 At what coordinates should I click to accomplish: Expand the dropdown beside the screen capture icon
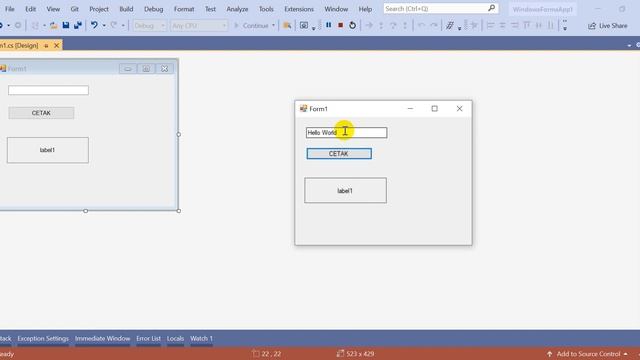pyautogui.click(x=313, y=28)
